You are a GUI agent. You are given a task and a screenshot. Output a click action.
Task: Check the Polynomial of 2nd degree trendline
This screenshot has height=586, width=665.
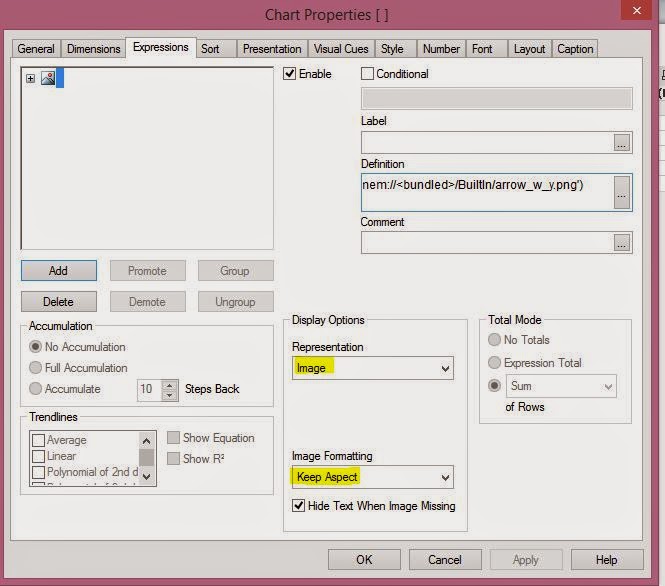pyautogui.click(x=39, y=472)
